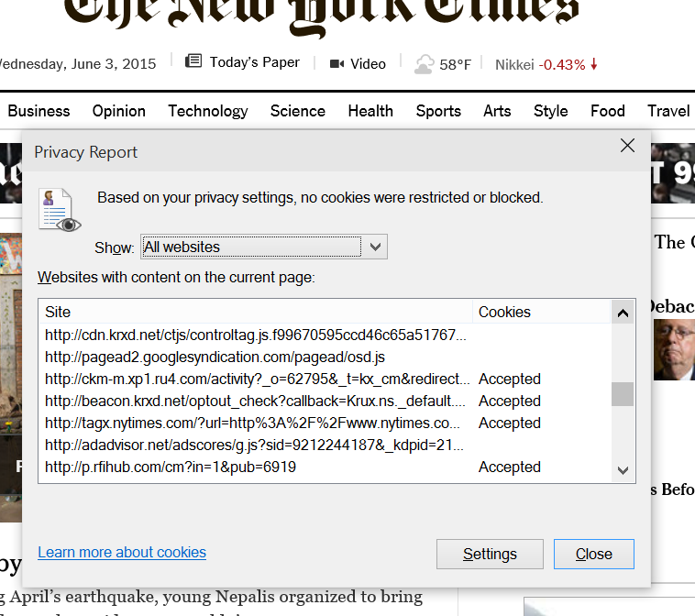Image resolution: width=695 pixels, height=616 pixels.
Task: Open the Sports section
Action: pos(438,111)
